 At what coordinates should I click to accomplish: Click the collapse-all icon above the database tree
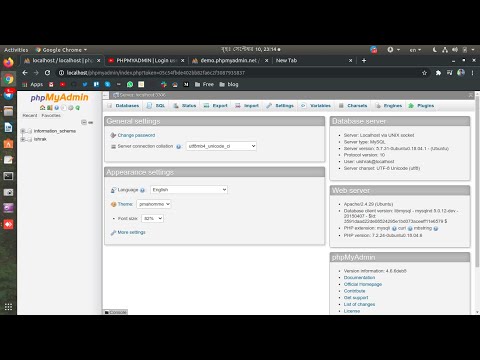(84, 122)
